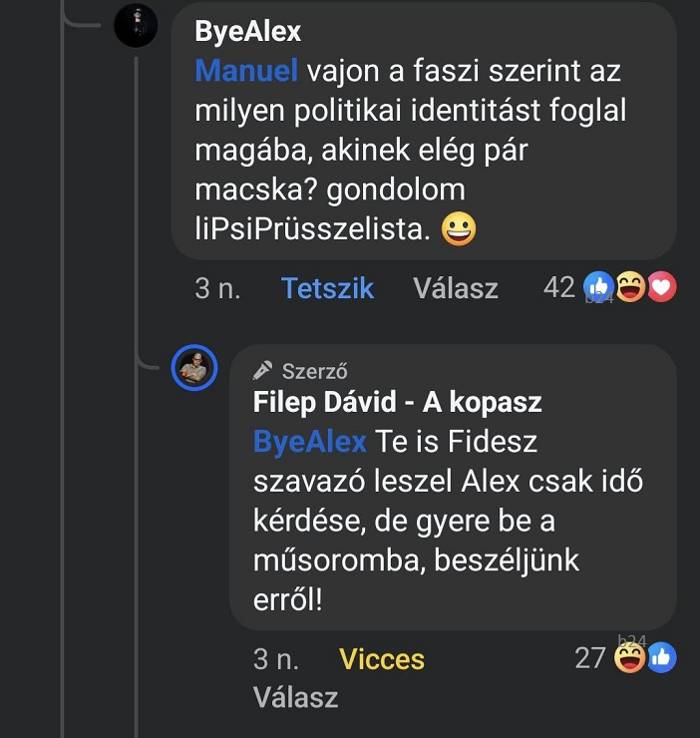Click the Szerző author badge microphone icon
The height and width of the screenshot is (738, 700).
[263, 371]
